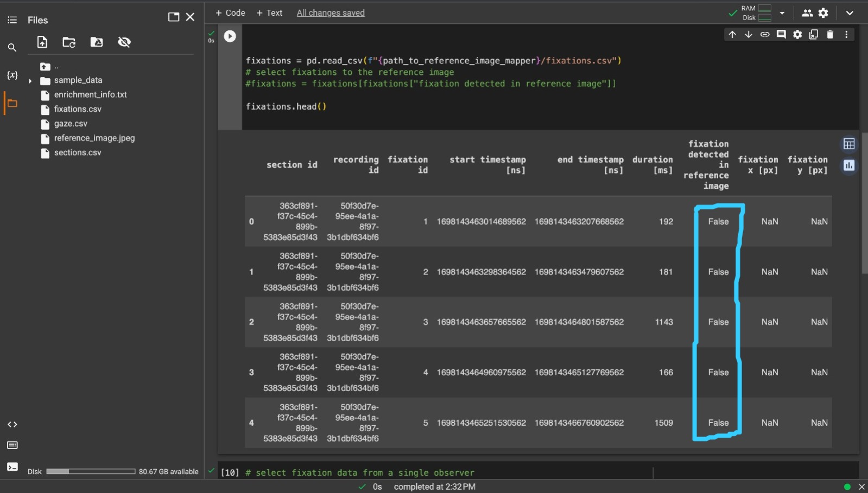Open the table of contents sidebar icon
This screenshot has width=868, height=493.
coord(12,20)
